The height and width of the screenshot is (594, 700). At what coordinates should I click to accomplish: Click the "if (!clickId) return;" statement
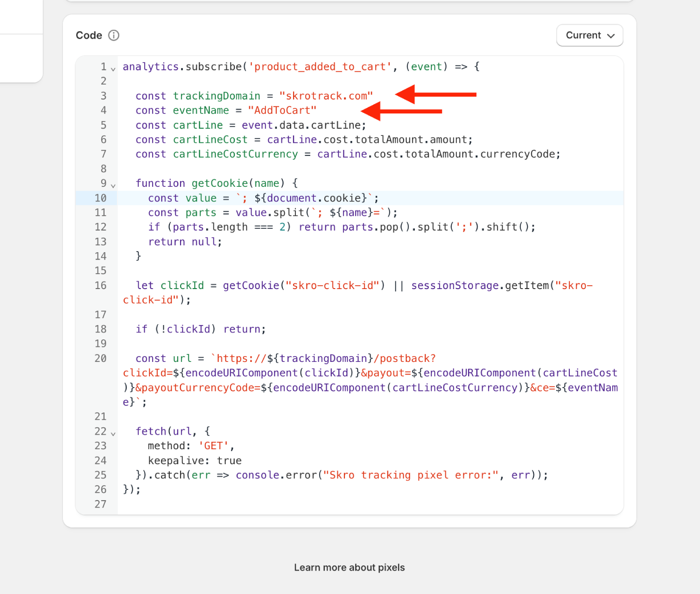tap(201, 329)
